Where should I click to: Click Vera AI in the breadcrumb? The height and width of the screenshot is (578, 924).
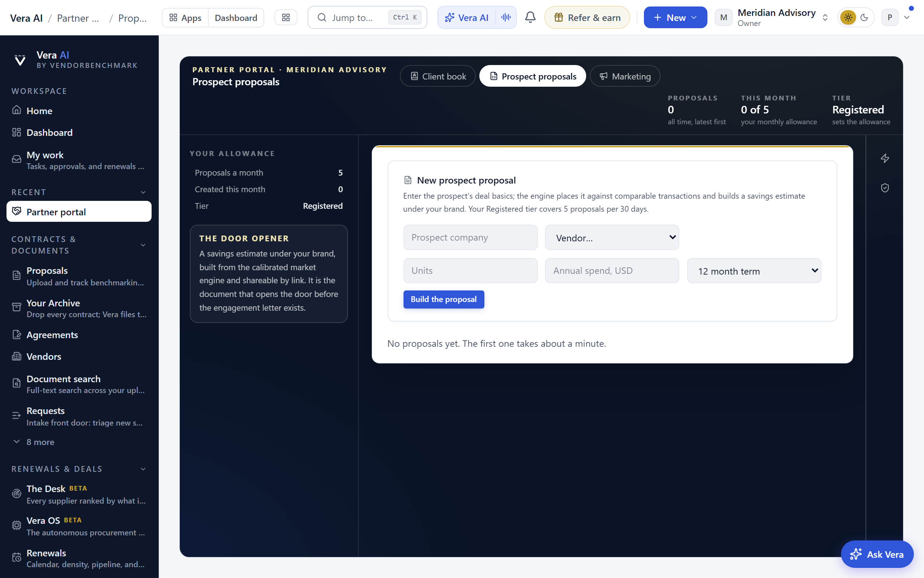(26, 18)
